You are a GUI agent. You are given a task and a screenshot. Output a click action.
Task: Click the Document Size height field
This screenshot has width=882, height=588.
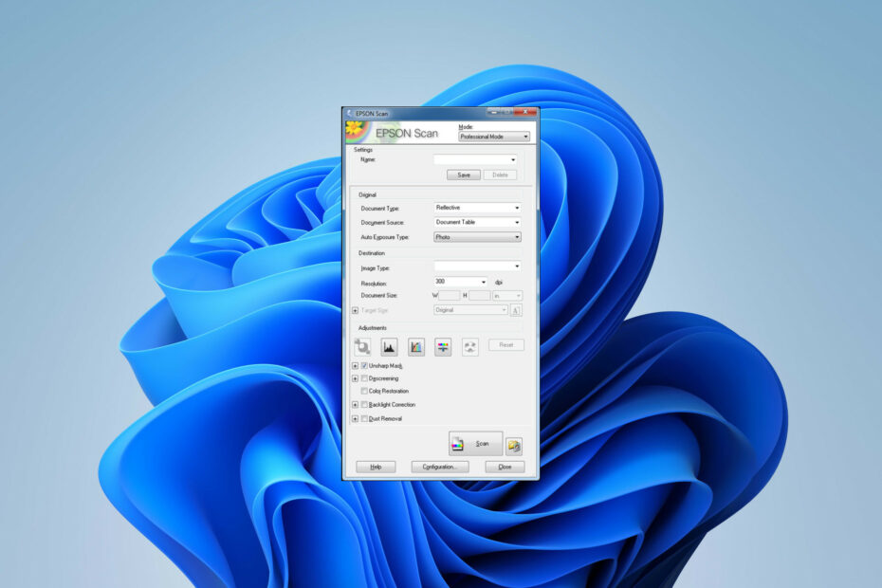(x=480, y=295)
